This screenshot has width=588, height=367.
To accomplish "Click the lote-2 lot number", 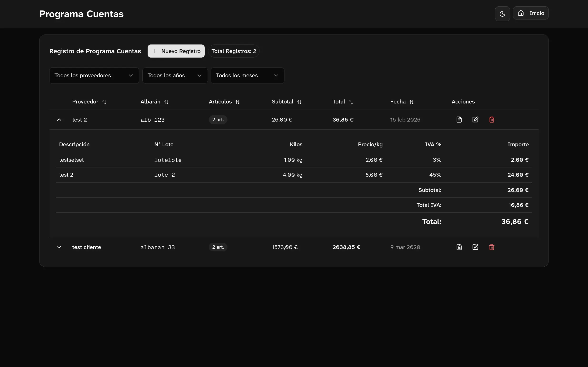I will 164,175.
